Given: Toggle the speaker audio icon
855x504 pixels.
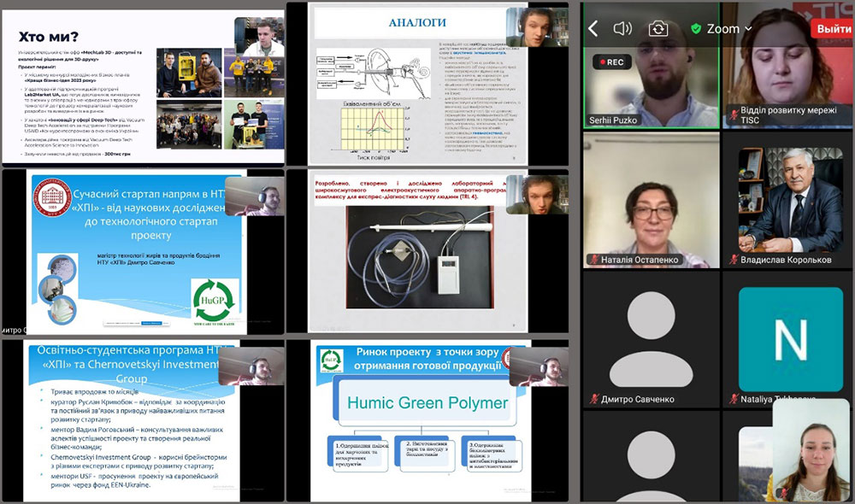Looking at the screenshot, I should pos(622,28).
